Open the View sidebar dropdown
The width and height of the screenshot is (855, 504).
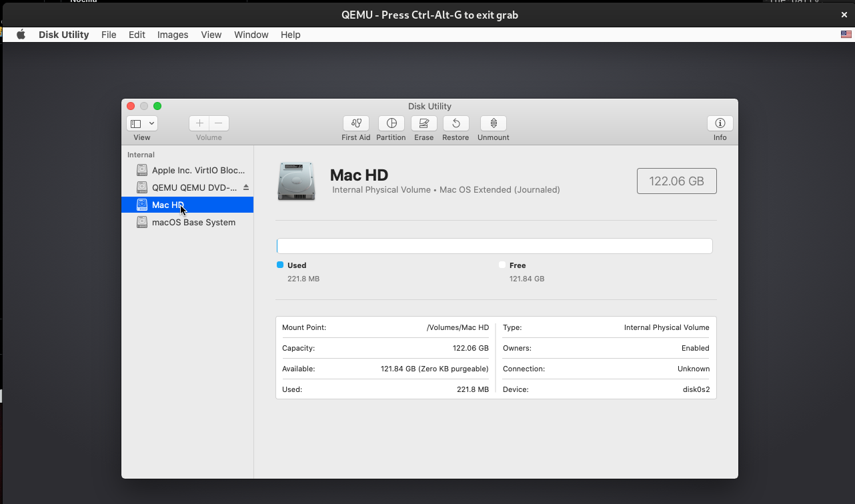tap(142, 123)
